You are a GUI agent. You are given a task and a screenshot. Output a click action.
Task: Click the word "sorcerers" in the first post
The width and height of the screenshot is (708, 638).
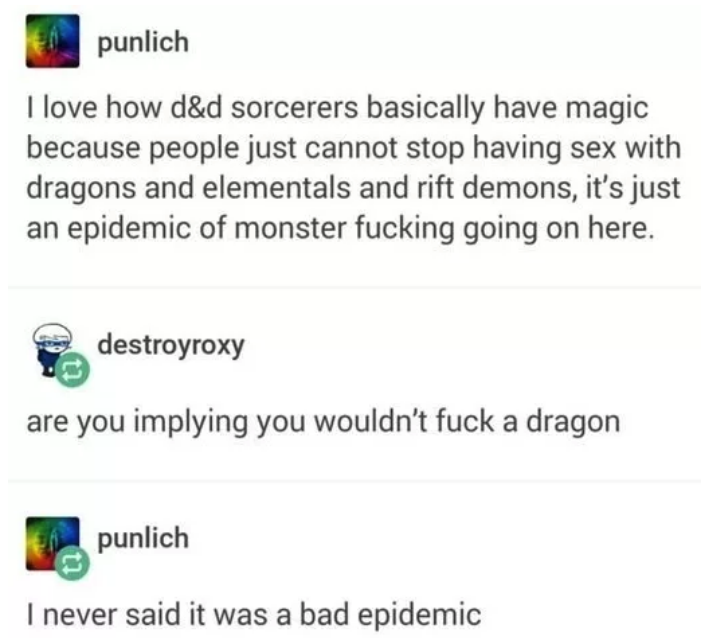point(294,108)
